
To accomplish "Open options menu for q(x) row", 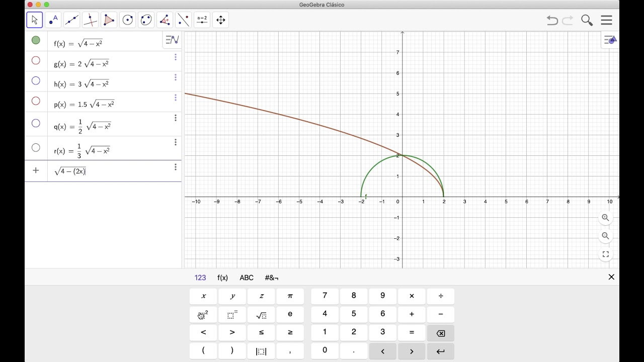I will (x=176, y=118).
